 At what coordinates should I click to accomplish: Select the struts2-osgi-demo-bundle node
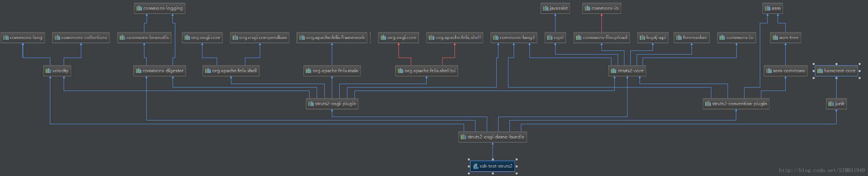(493, 137)
